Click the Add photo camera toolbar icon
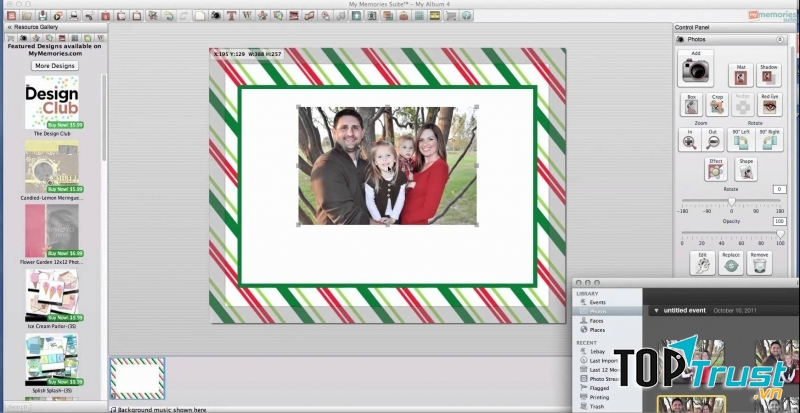 (x=215, y=16)
